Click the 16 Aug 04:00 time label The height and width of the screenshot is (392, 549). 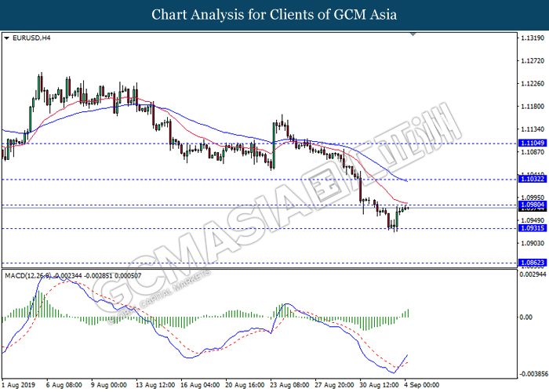tap(200, 385)
